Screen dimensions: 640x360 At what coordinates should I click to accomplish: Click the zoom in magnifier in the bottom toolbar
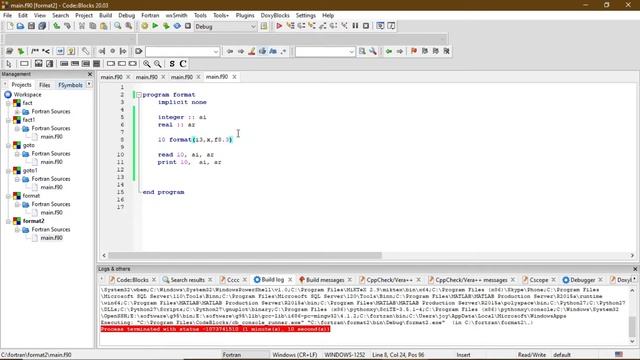[x=147, y=64]
